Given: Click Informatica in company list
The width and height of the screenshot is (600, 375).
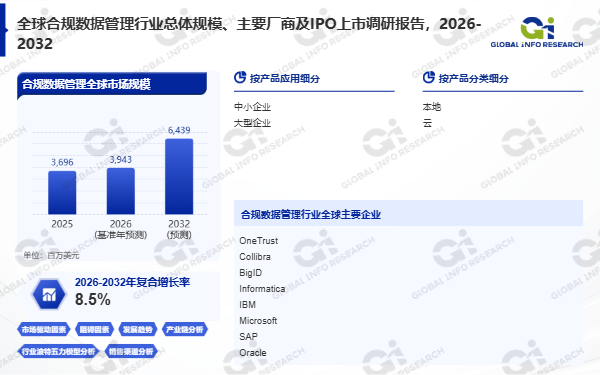Looking at the screenshot, I should pos(262,289).
